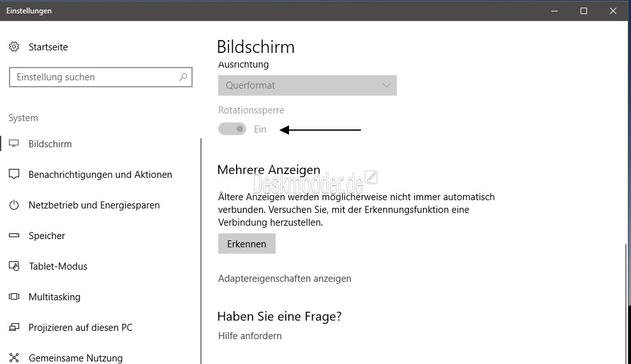Click the Erkennen button
631x364 pixels.
(x=247, y=244)
